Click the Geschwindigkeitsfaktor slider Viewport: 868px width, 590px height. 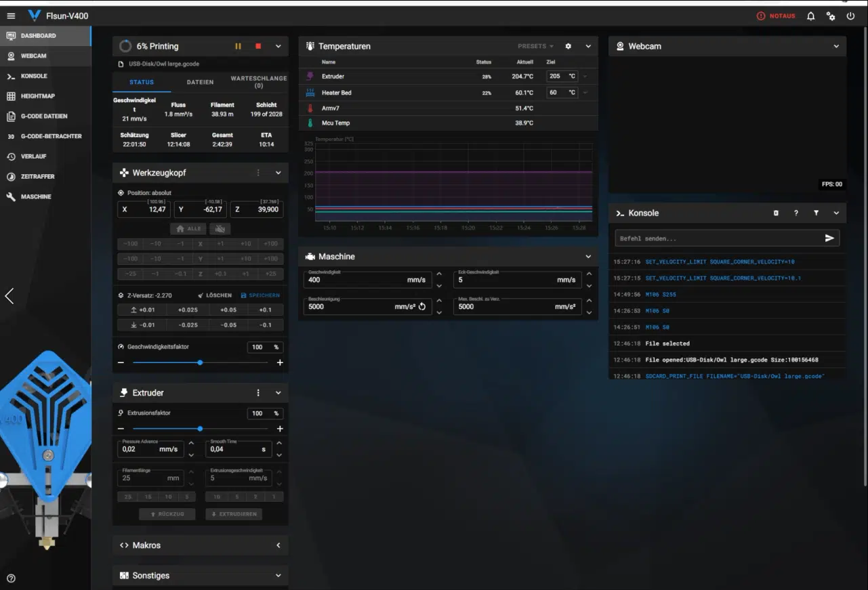click(200, 362)
